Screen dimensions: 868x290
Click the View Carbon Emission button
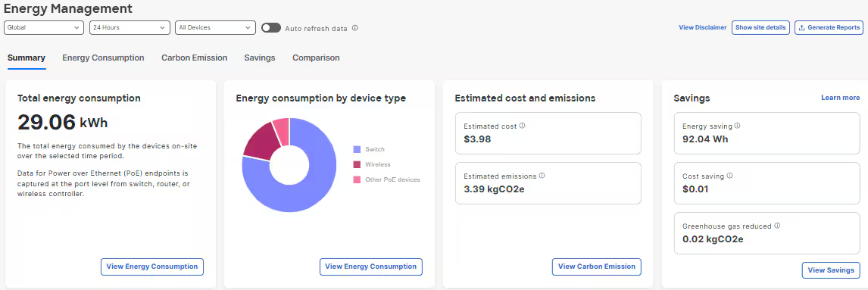pos(597,267)
